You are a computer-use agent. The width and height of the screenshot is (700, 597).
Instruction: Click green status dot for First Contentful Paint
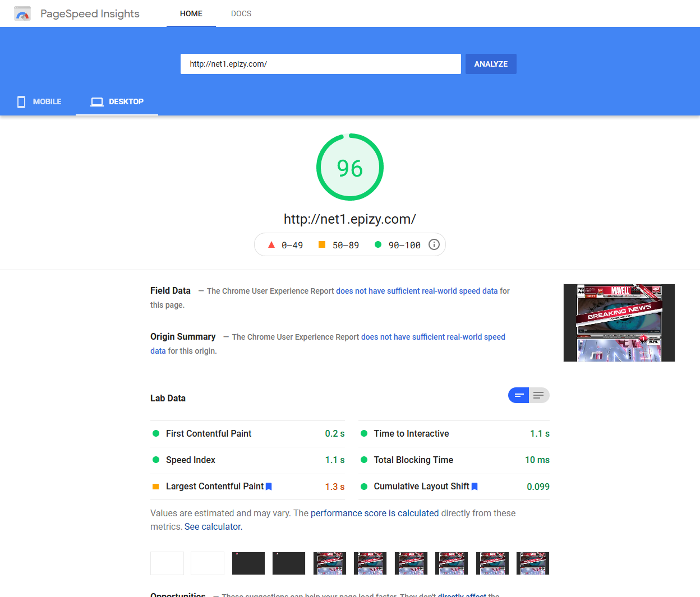(x=156, y=433)
